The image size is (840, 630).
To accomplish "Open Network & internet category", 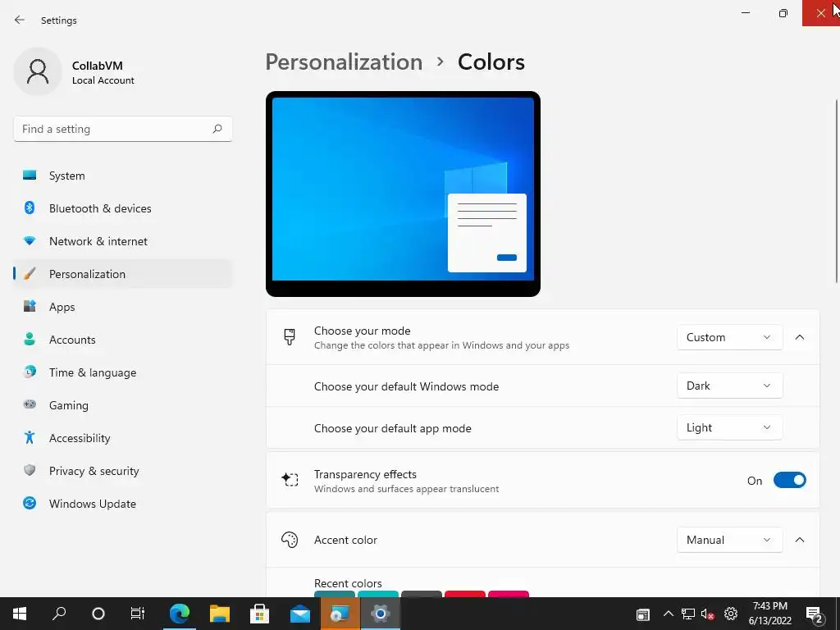I will pos(123,241).
